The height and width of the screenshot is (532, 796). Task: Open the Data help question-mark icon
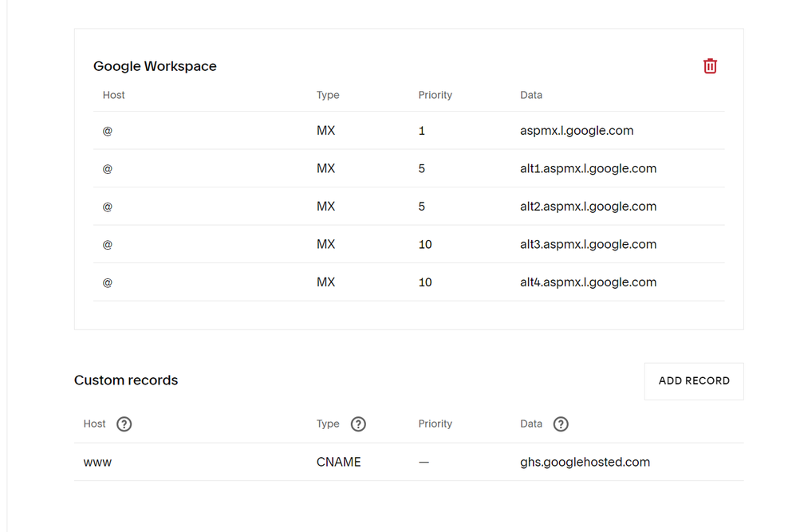[561, 424]
